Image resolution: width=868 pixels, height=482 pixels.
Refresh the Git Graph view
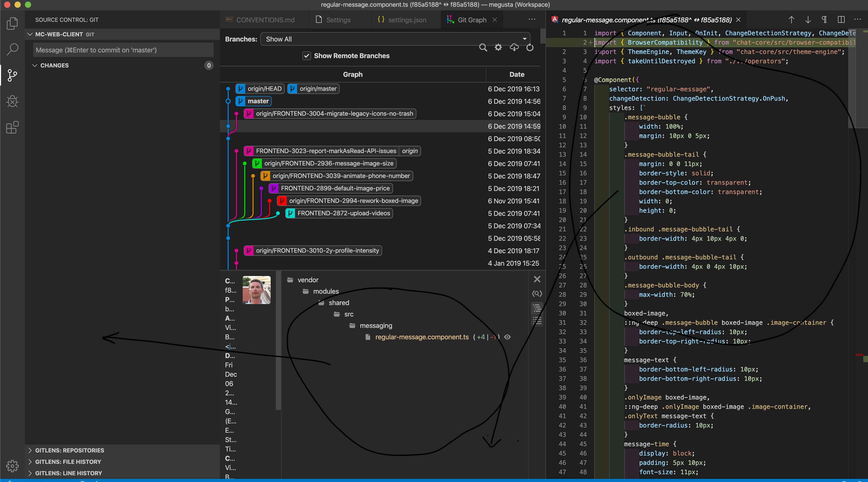click(x=530, y=47)
